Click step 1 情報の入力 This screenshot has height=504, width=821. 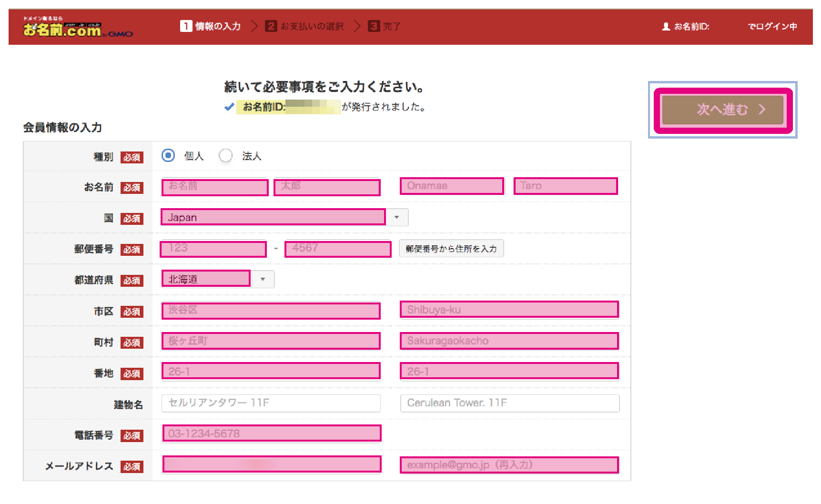pos(211,26)
